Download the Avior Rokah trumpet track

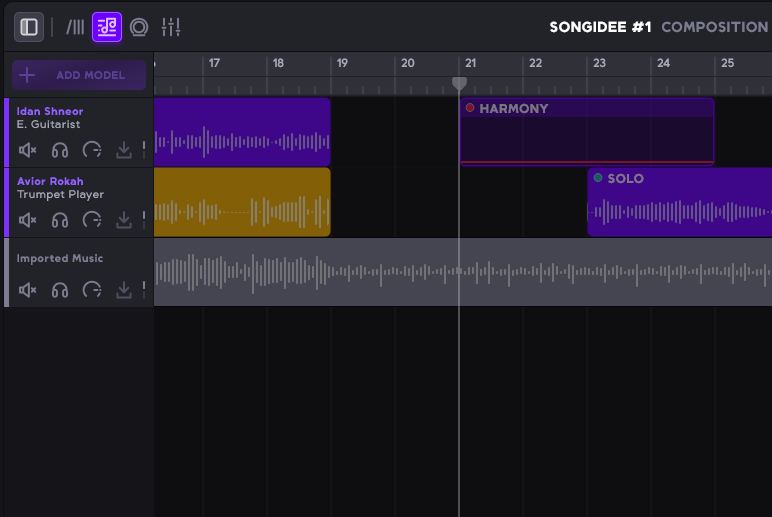click(x=124, y=220)
